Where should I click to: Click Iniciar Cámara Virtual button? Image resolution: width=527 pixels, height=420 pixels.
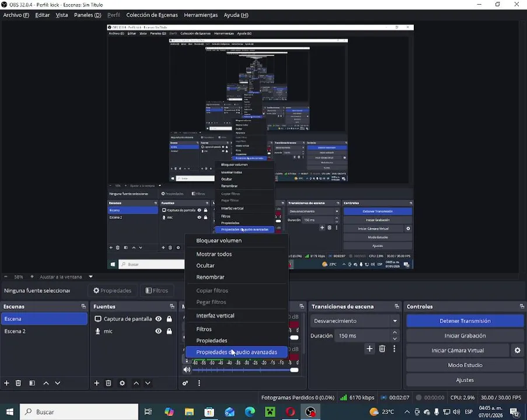click(x=458, y=351)
